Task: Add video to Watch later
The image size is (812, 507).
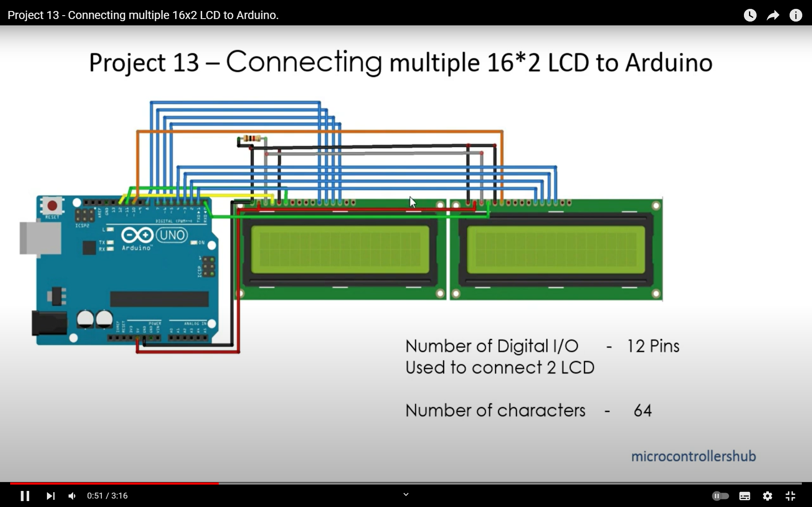Action: (750, 15)
